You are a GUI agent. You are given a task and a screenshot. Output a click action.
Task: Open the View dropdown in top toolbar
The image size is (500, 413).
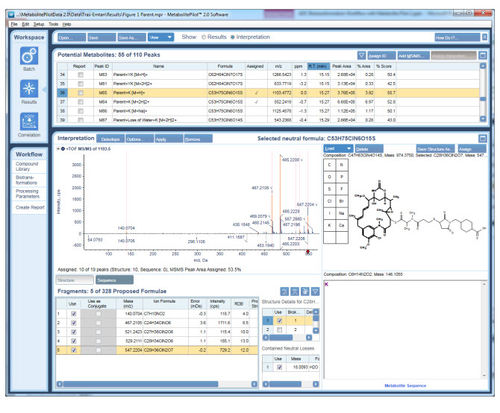click(161, 37)
